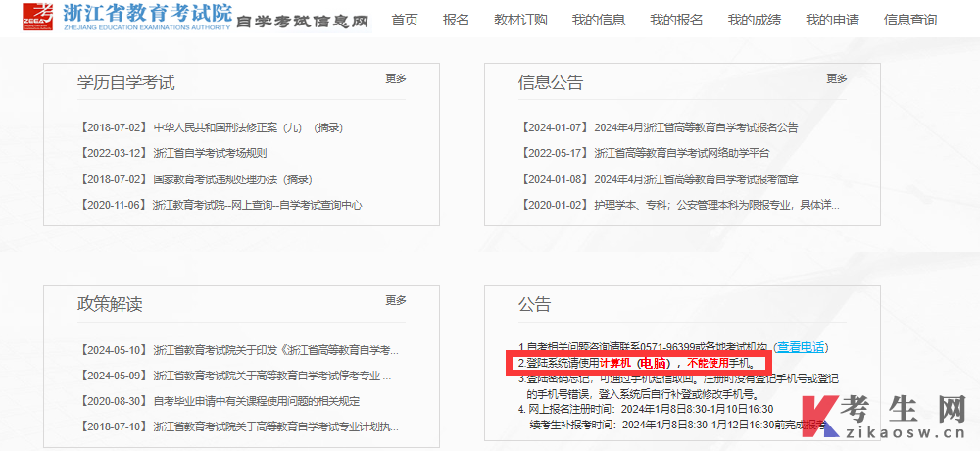Click the 网上报名注册时间 notice line
980x451 pixels.
coord(646,410)
